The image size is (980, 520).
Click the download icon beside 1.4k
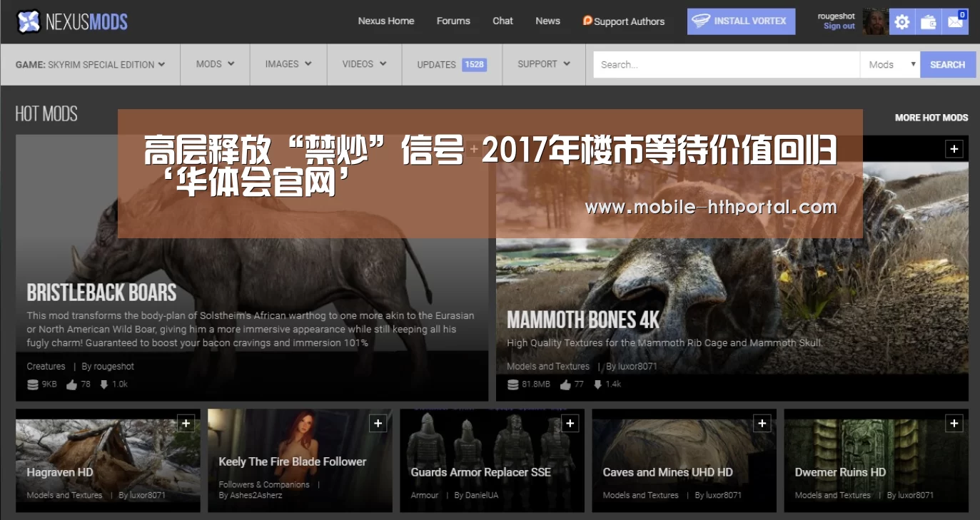(x=598, y=384)
